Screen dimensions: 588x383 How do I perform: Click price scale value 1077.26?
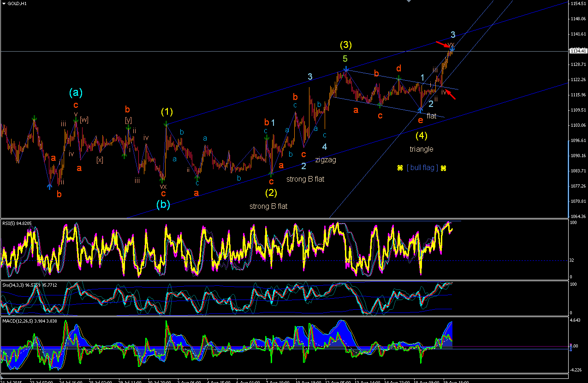(x=578, y=186)
